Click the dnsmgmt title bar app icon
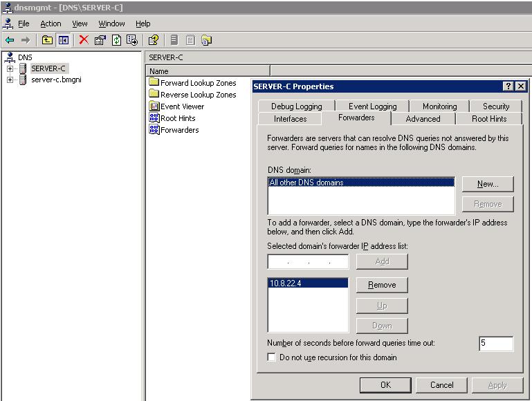Viewport: 532px width, 401px height. coord(7,7)
